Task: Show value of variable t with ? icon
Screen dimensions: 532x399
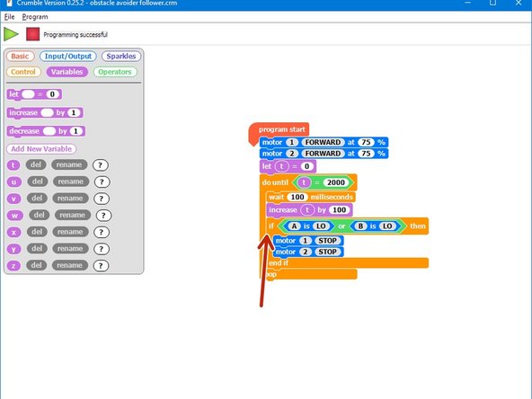Action: tap(100, 164)
